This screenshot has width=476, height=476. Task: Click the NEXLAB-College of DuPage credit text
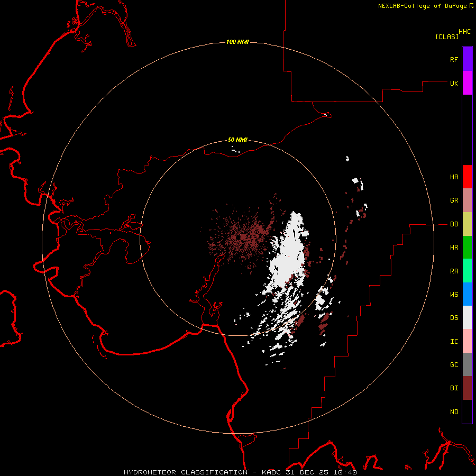click(x=422, y=6)
